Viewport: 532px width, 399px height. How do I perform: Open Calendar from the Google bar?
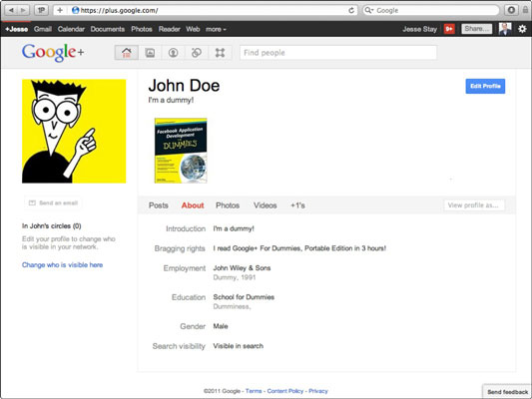coord(71,29)
